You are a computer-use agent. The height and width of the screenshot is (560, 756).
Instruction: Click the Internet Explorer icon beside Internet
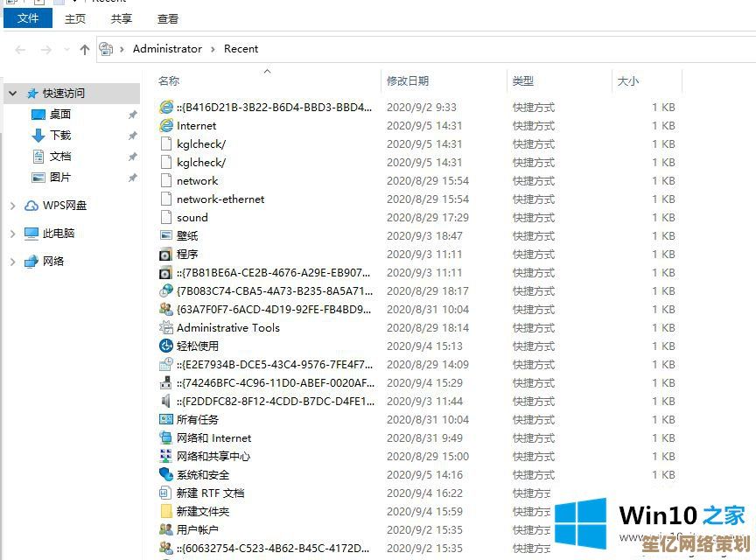166,126
